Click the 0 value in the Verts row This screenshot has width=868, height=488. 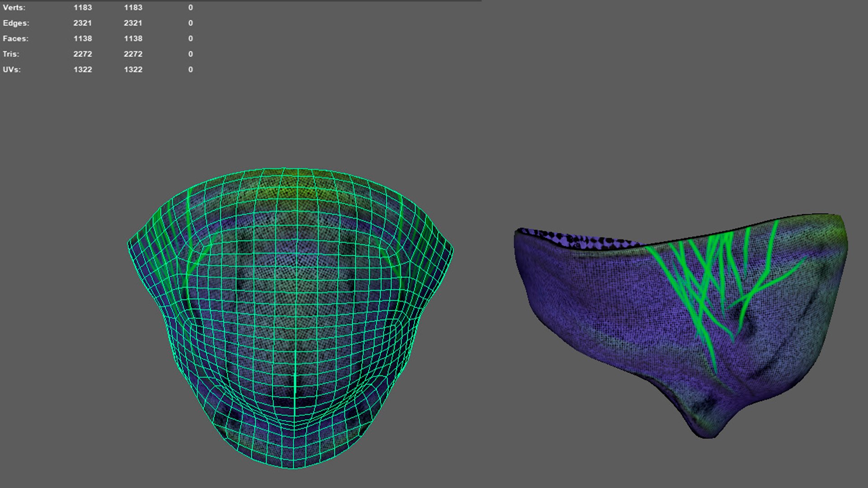tap(190, 8)
